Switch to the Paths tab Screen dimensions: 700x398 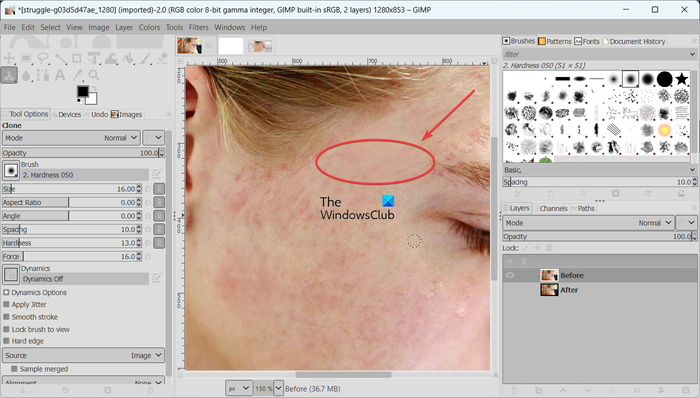coord(582,208)
